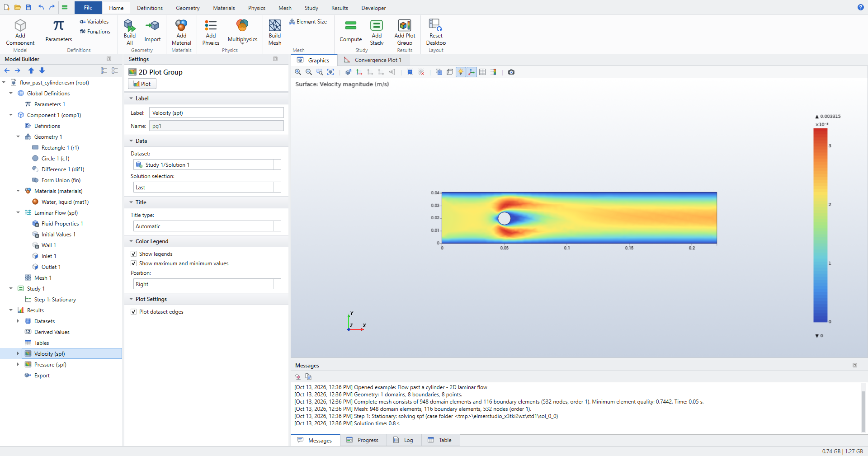Toggle wireframe rendering in Graphics toolbar
Image resolution: width=868 pixels, height=456 pixels.
tap(450, 72)
